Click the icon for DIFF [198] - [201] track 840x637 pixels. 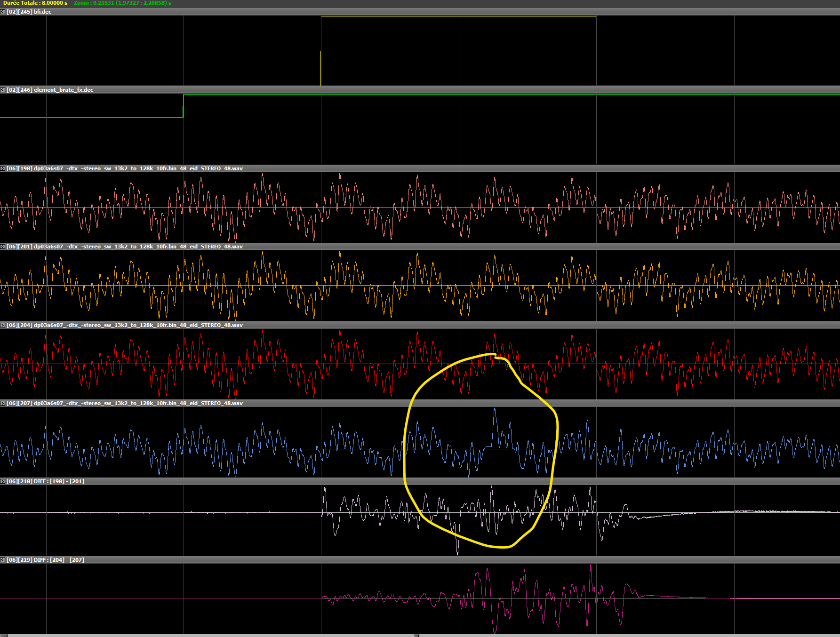3,481
